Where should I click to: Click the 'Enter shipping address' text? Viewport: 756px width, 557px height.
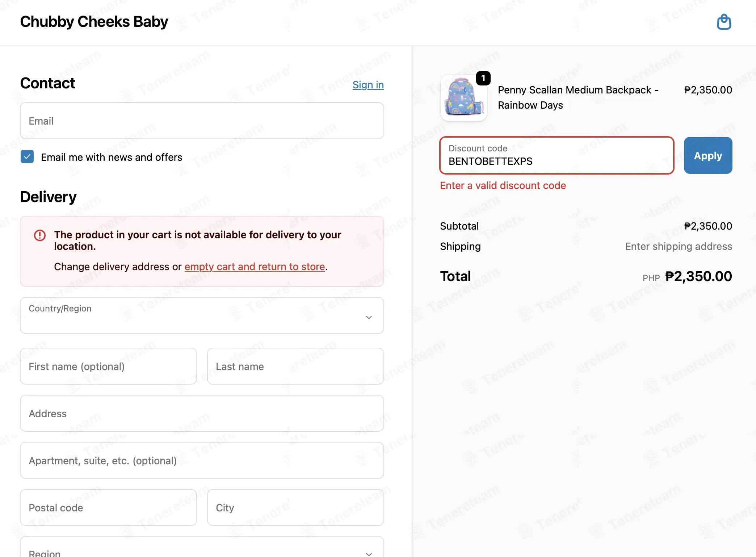tap(679, 246)
